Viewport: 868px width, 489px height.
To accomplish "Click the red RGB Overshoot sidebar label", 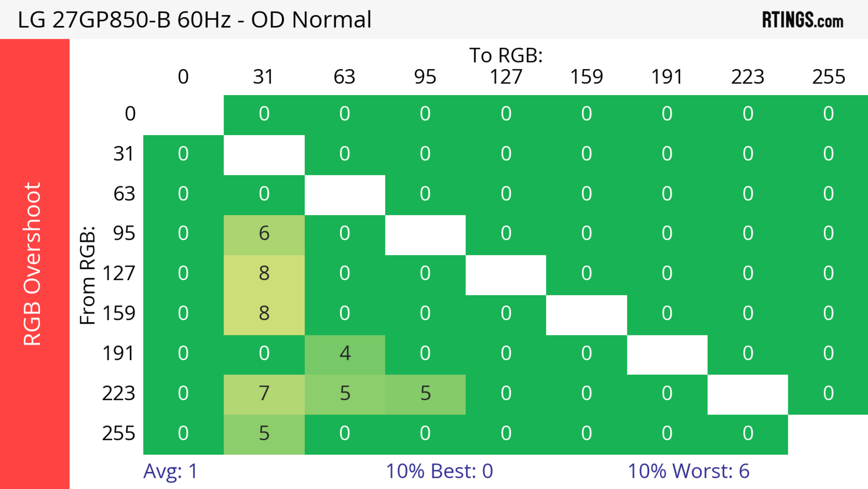I will (33, 264).
